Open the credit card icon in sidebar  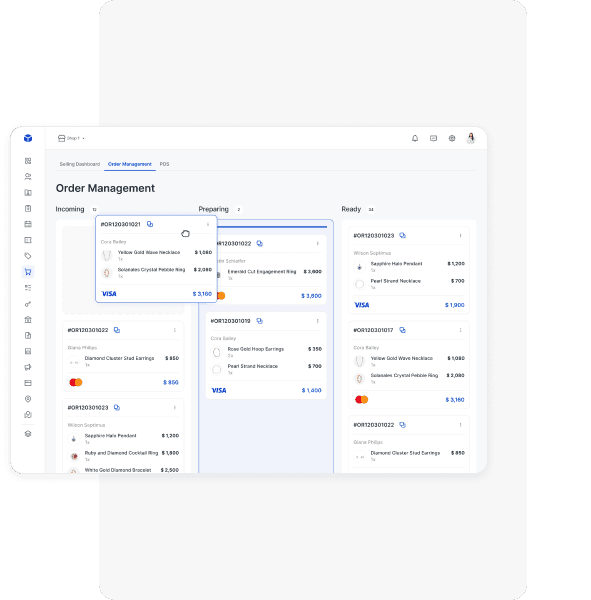(28, 383)
